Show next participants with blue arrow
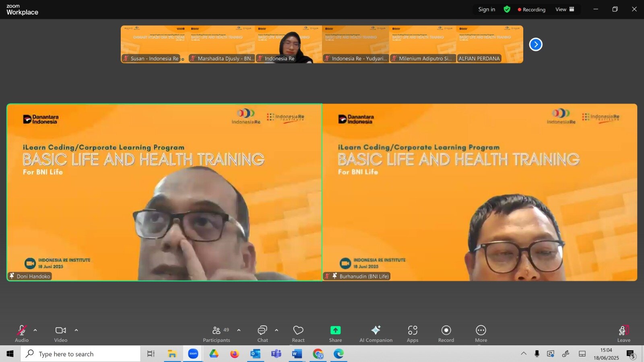The width and height of the screenshot is (644, 362). coord(536,44)
